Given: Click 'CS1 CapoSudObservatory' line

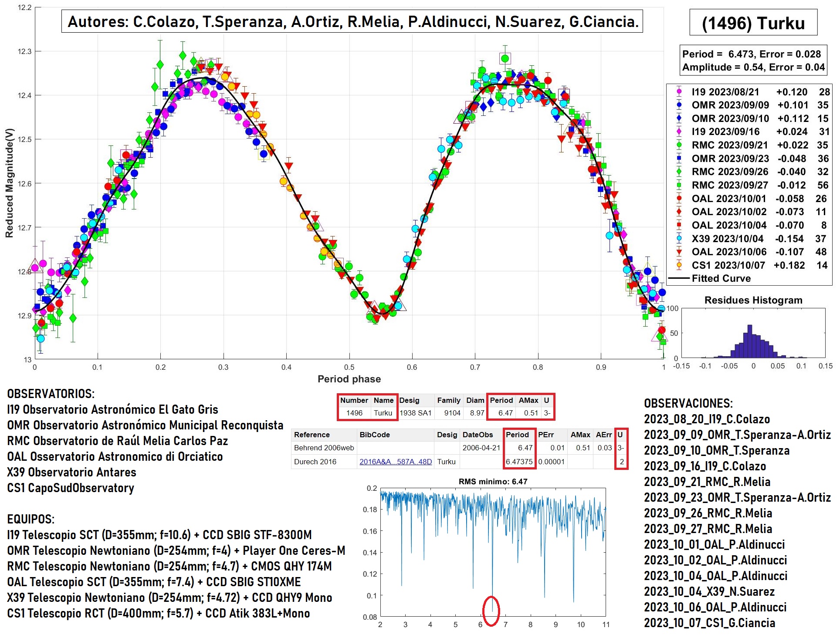Looking at the screenshot, I should click(x=71, y=488).
